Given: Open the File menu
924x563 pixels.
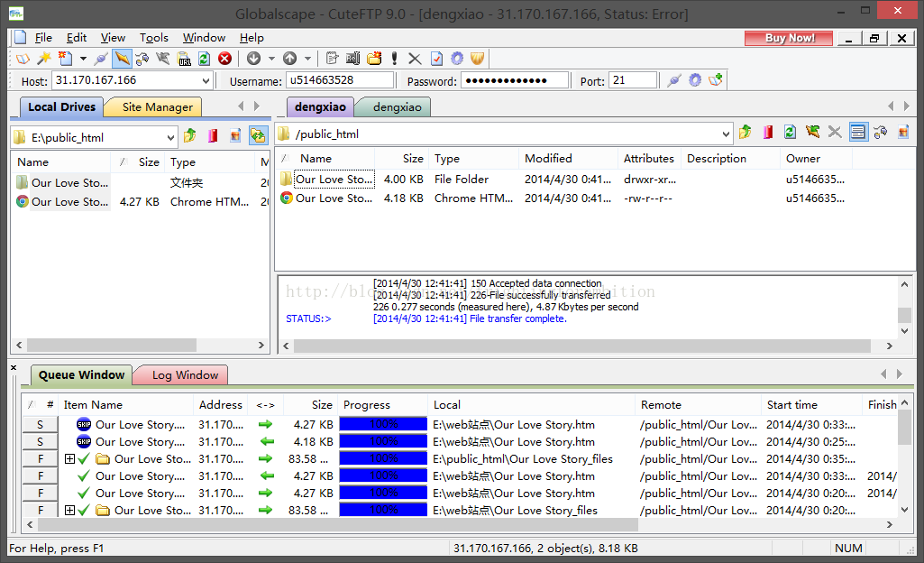Looking at the screenshot, I should (43, 38).
